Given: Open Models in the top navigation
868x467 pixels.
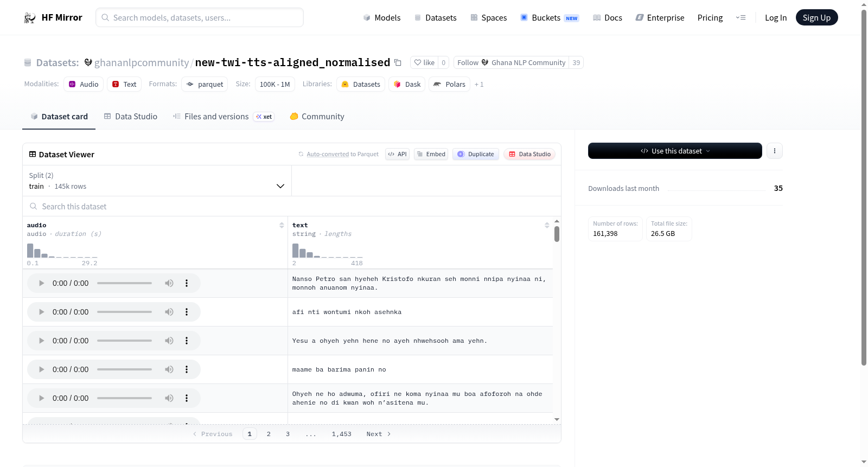Looking at the screenshot, I should tap(382, 17).
